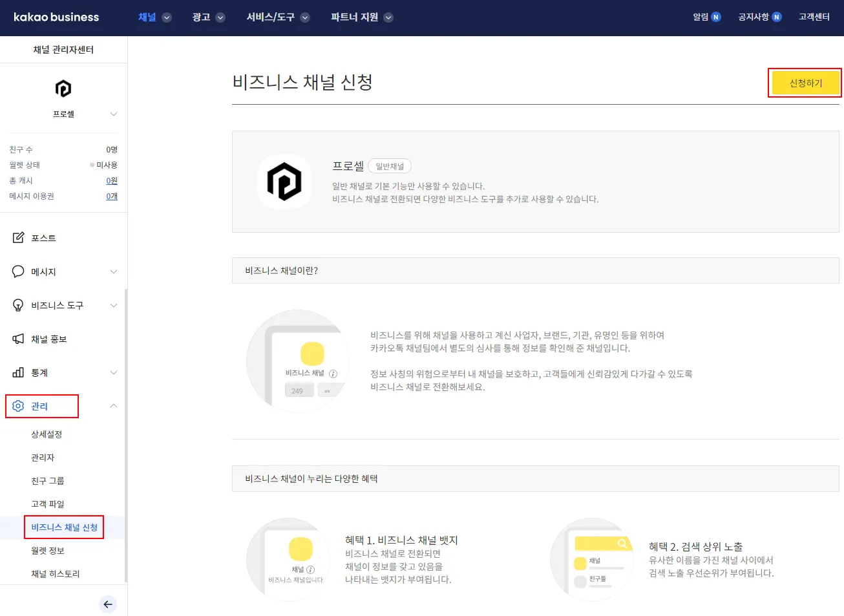The height and width of the screenshot is (616, 844).
Task: Collapse sidebar with the back arrow button
Action: click(108, 604)
